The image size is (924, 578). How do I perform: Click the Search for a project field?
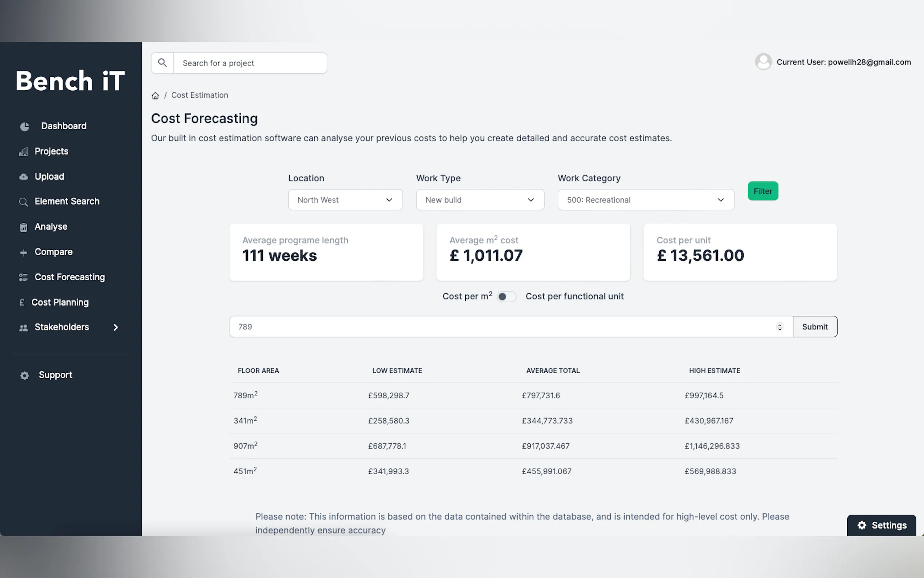click(250, 63)
